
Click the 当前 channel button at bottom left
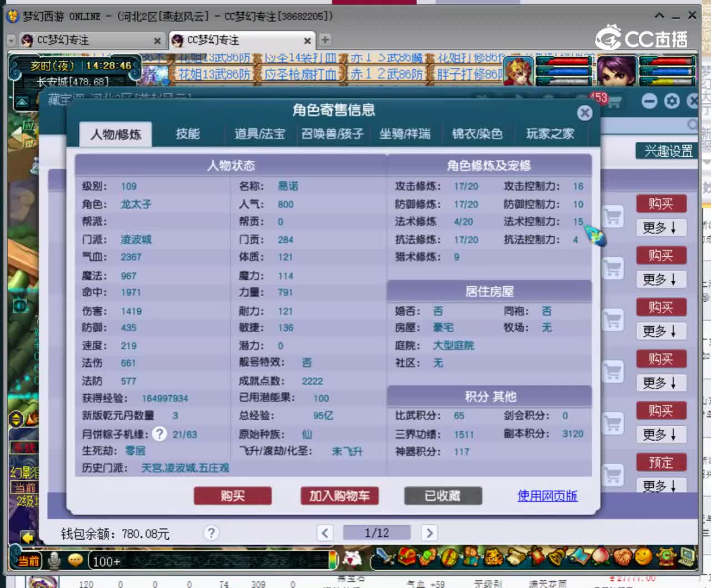tap(28, 561)
